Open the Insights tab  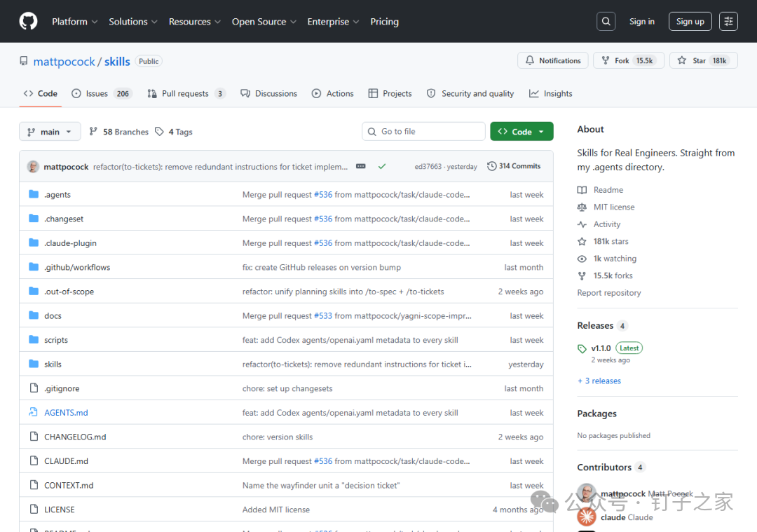point(551,94)
